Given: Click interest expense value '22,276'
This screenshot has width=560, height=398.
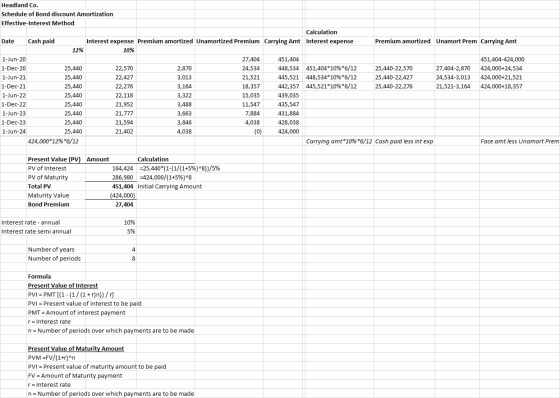Looking at the screenshot, I should [124, 86].
